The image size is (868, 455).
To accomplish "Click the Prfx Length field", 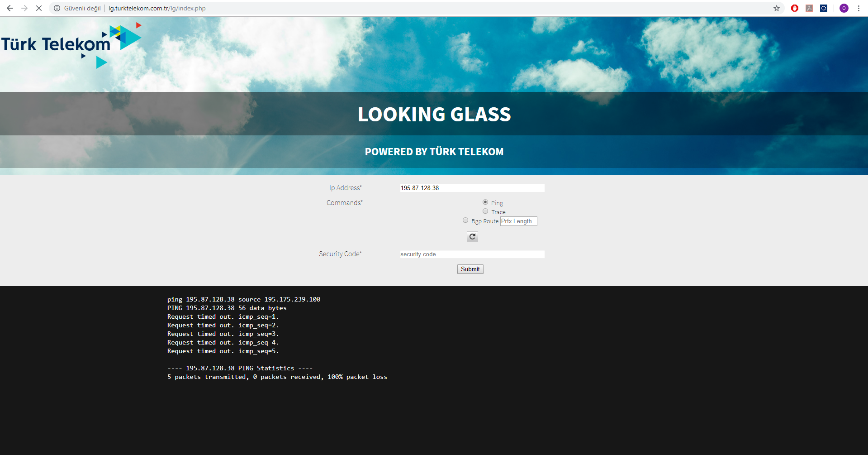I will point(518,221).
